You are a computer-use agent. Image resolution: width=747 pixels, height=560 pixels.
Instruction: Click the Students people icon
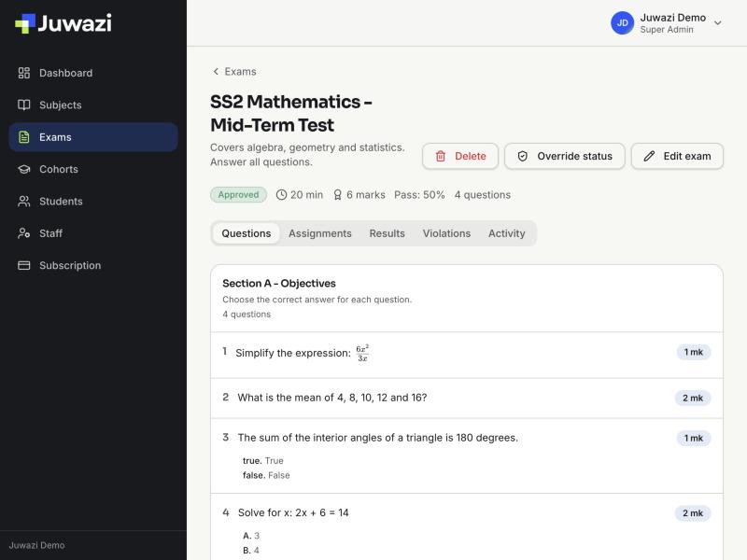pos(24,202)
